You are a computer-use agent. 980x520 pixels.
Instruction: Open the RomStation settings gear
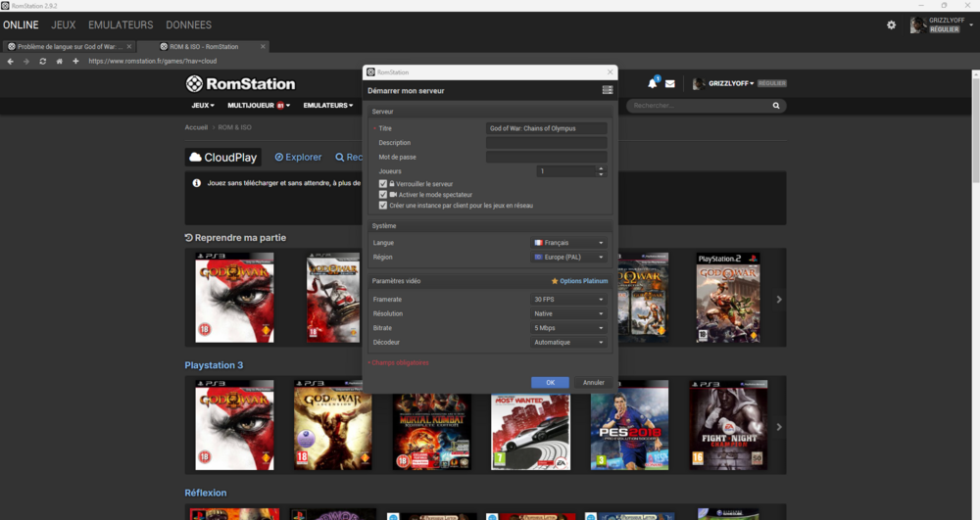coord(891,25)
